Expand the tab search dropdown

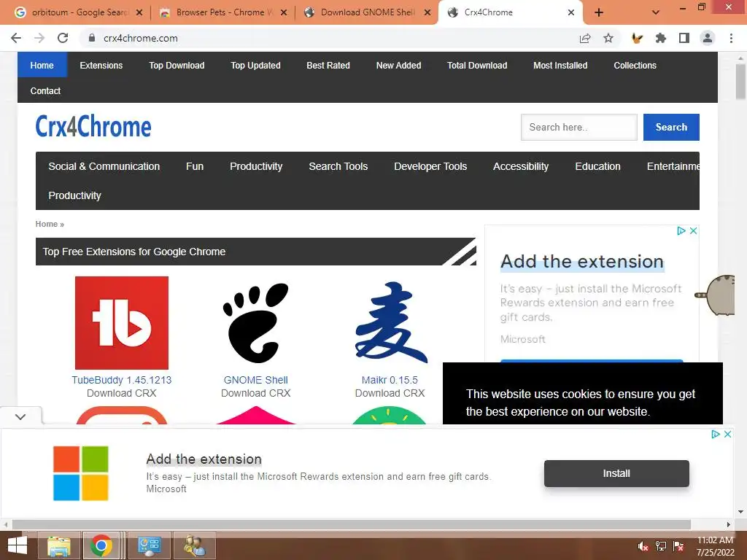(656, 12)
